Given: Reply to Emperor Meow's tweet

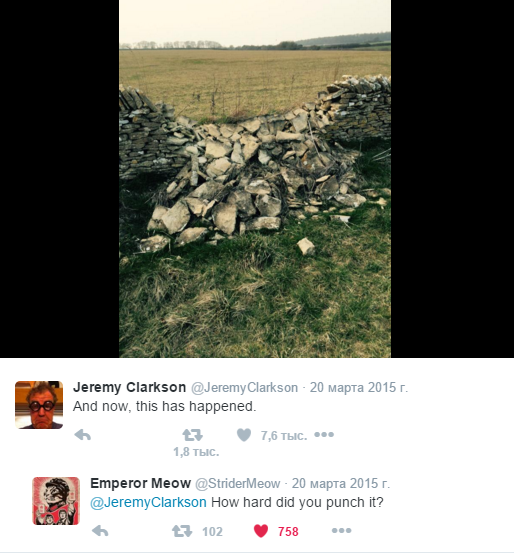Looking at the screenshot, I should 100,531.
